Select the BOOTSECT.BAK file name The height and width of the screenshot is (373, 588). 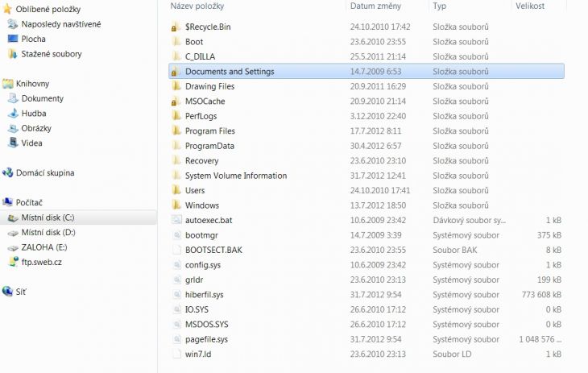coord(213,250)
